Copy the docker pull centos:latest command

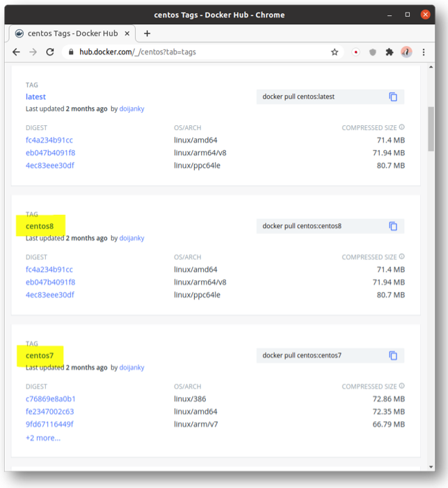pyautogui.click(x=393, y=97)
